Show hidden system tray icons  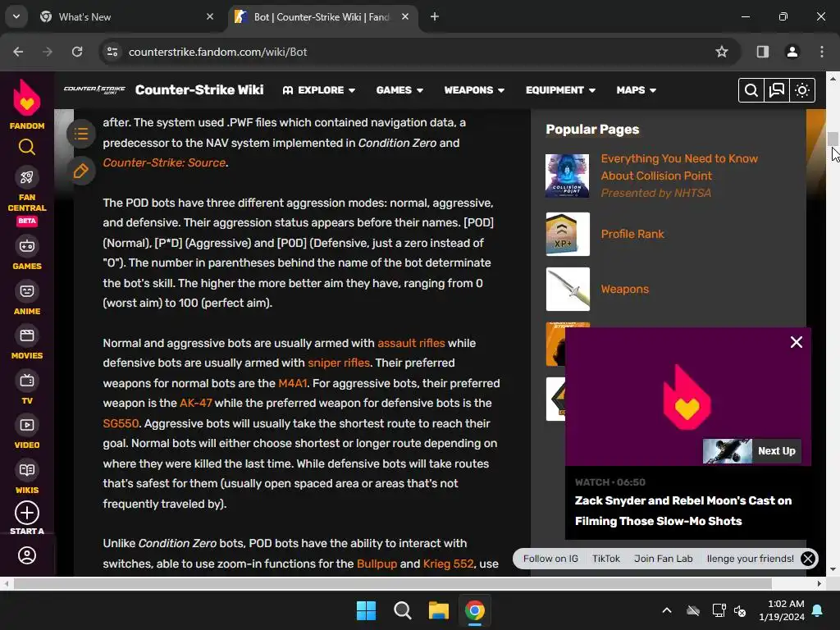(667, 610)
